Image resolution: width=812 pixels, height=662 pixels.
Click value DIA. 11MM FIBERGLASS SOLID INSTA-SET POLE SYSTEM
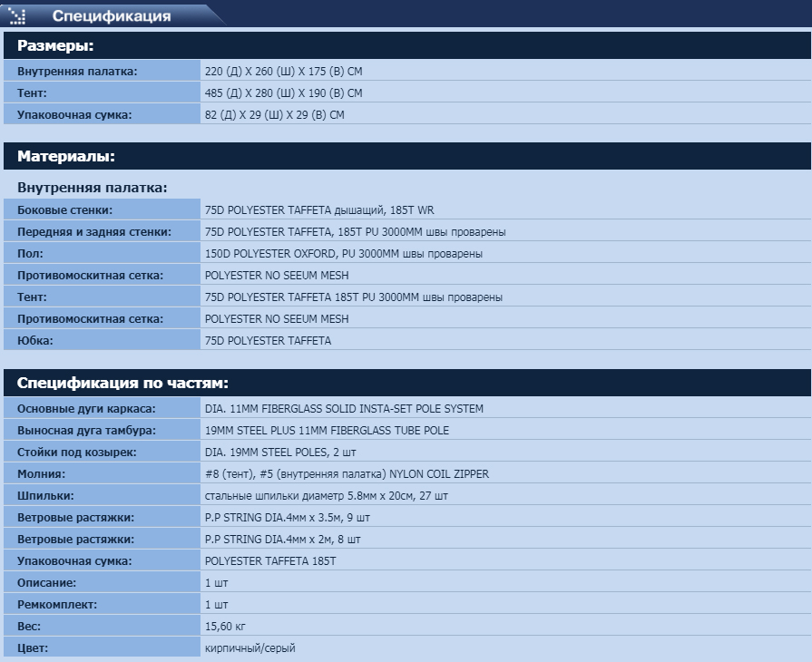pyautogui.click(x=344, y=409)
